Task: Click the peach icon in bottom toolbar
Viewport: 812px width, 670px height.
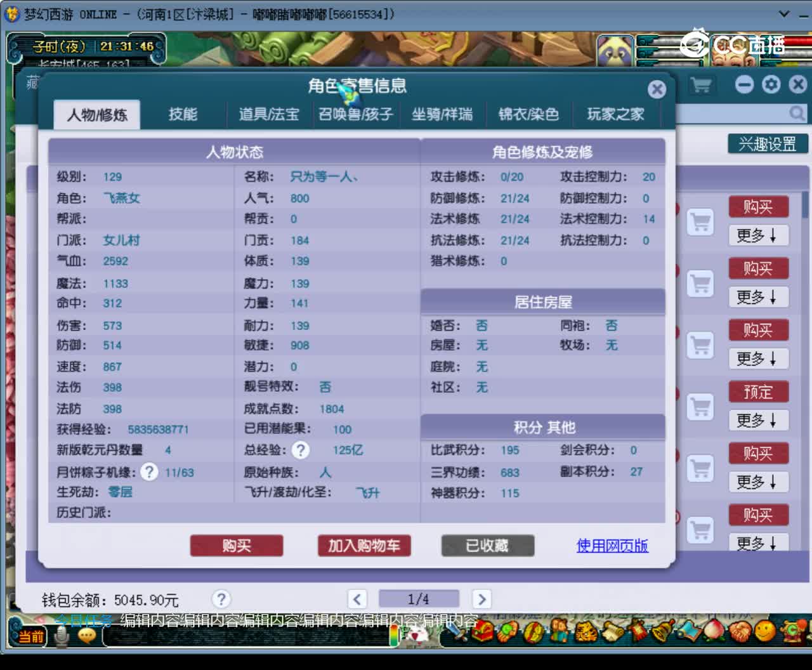Action: click(714, 630)
